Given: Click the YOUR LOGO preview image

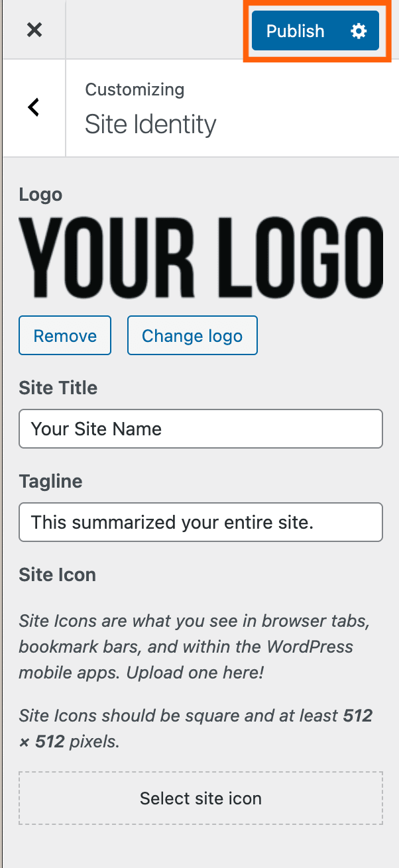Looking at the screenshot, I should click(x=200, y=255).
